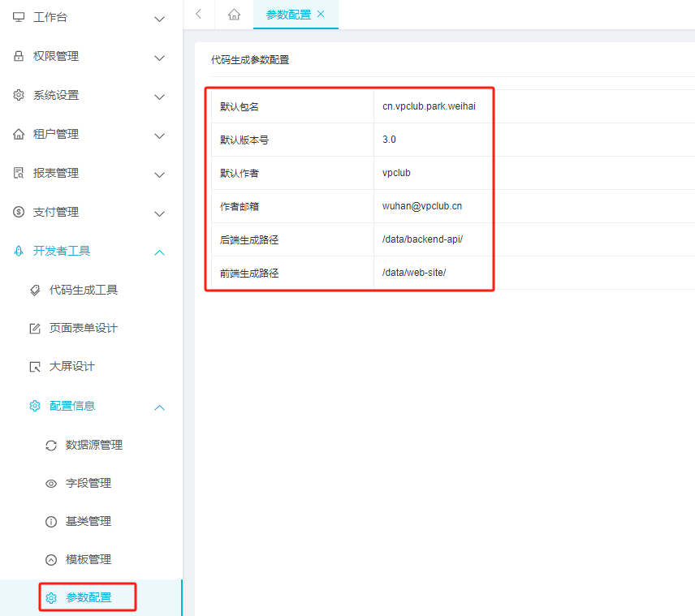
Task: Click the 默认版本号 label cell
Action: (292, 140)
